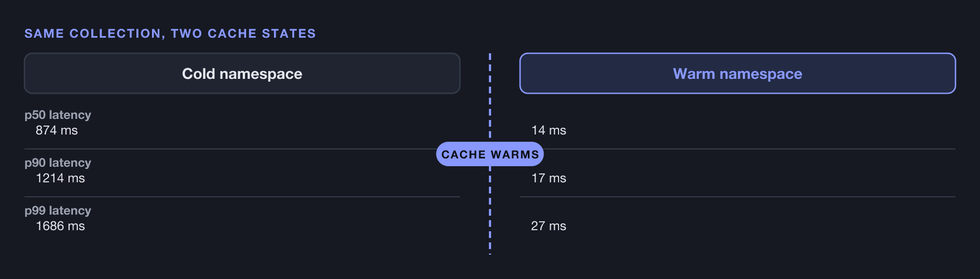Viewport: 980px width, 279px height.
Task: Click separator between 17 ms and 27 ms
Action: point(737,196)
